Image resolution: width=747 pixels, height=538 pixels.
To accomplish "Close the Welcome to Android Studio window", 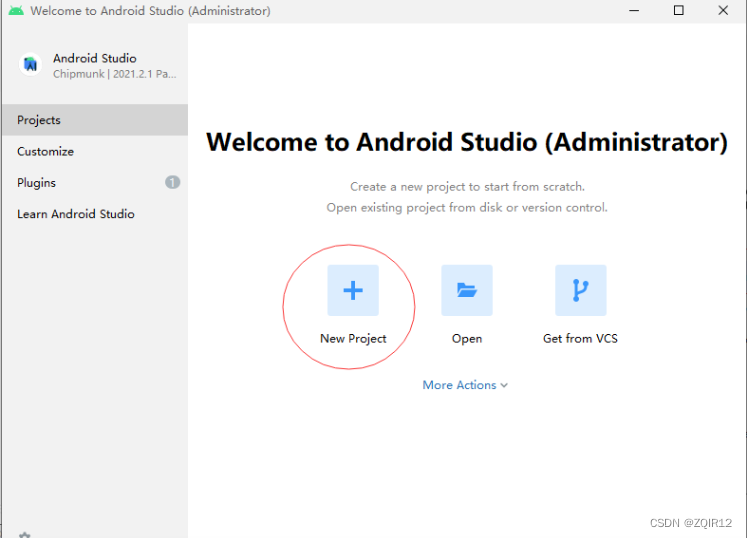I will tap(723, 10).
